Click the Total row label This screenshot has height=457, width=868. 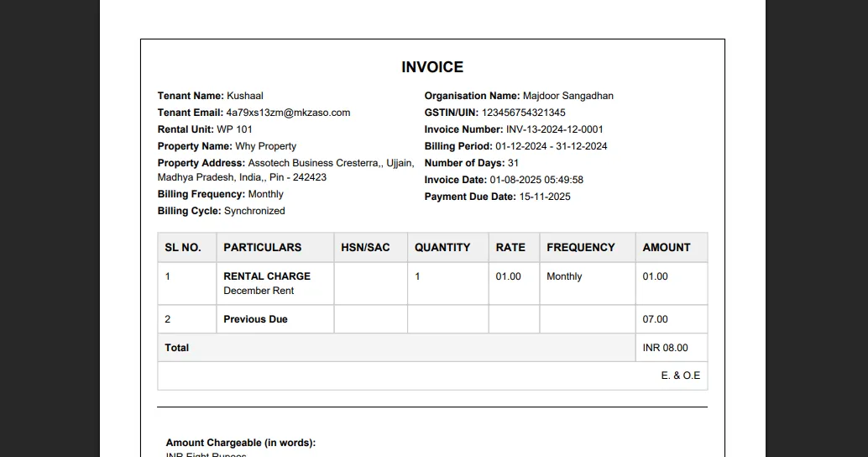176,348
